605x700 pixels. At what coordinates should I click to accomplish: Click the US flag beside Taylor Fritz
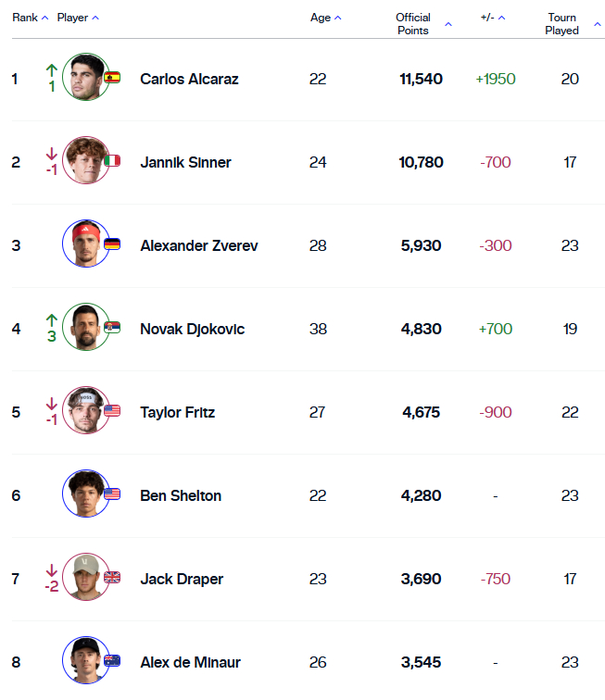click(112, 411)
